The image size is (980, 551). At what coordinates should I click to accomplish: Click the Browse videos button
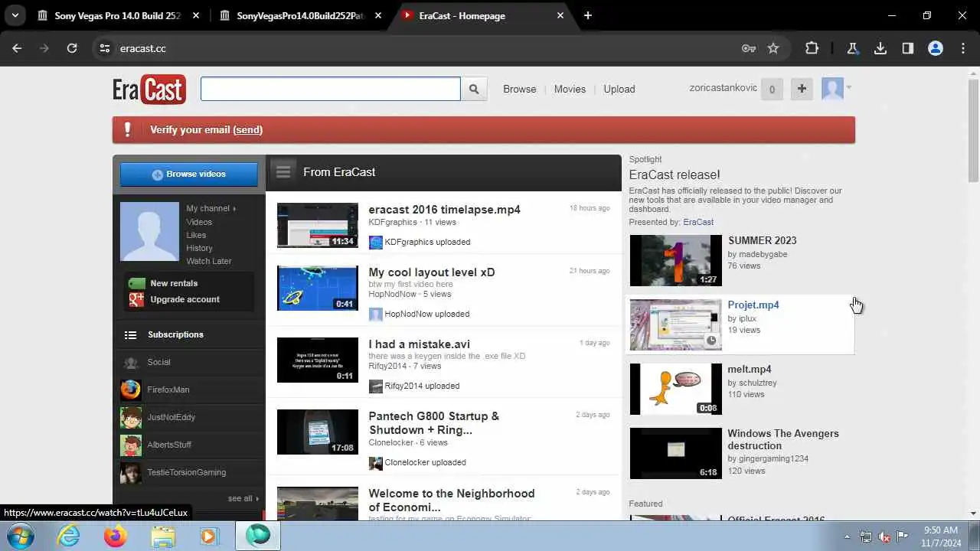(188, 174)
